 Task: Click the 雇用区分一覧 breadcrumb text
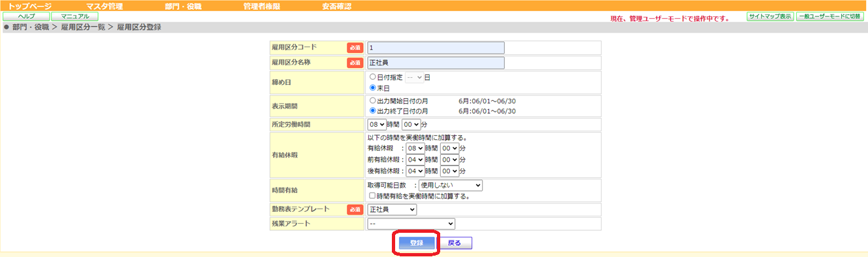82,27
